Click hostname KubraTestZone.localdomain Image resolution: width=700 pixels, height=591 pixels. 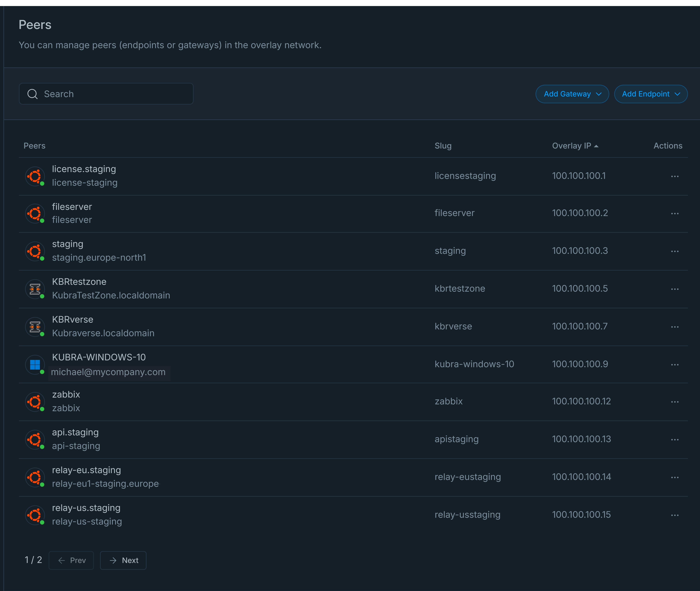[x=111, y=295]
